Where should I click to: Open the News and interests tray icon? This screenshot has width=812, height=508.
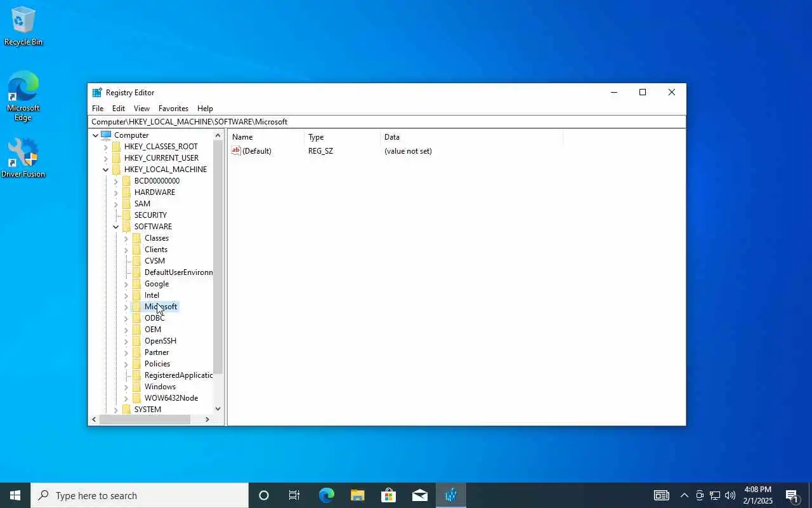(x=662, y=495)
